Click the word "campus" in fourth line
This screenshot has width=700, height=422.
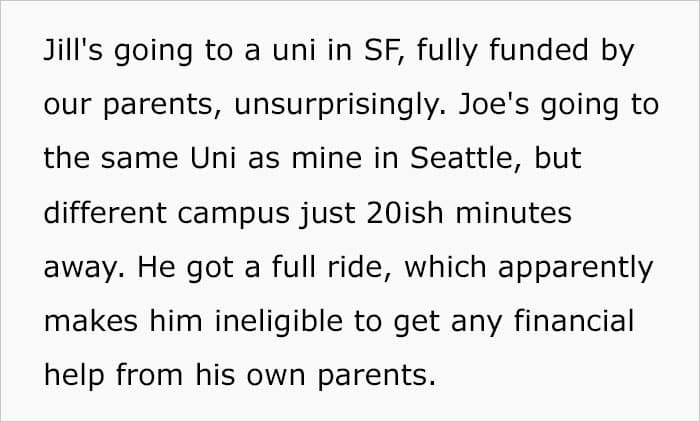(x=233, y=214)
